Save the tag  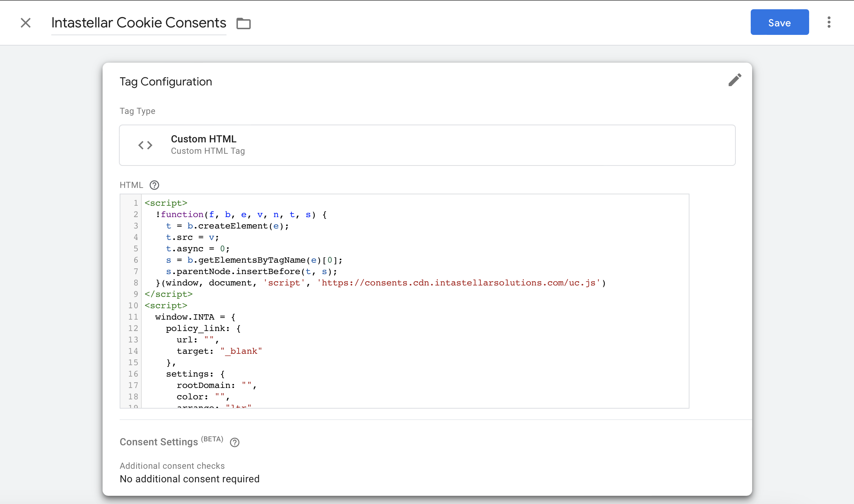coord(780,22)
